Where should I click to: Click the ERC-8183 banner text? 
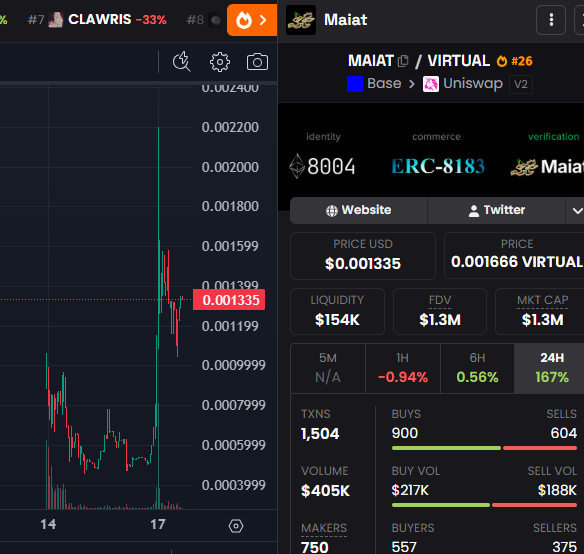coord(438,166)
